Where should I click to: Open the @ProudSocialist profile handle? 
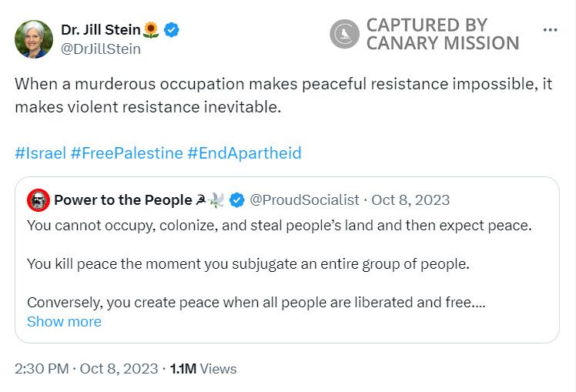305,200
